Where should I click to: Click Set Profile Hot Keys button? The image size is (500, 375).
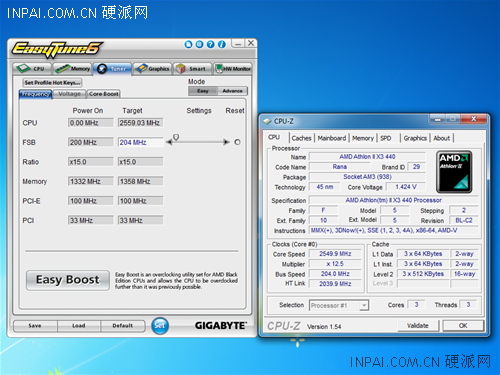pyautogui.click(x=52, y=83)
